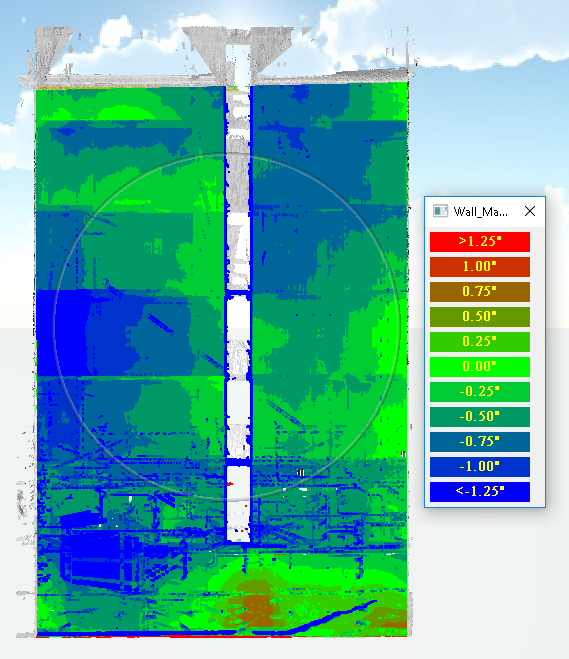569x659 pixels.
Task: Select the 0.00" bright green legend swatch
Action: (x=479, y=366)
